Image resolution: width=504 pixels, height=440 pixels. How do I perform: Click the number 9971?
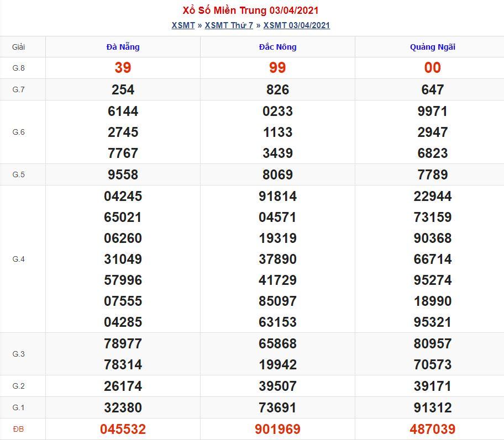tap(433, 111)
